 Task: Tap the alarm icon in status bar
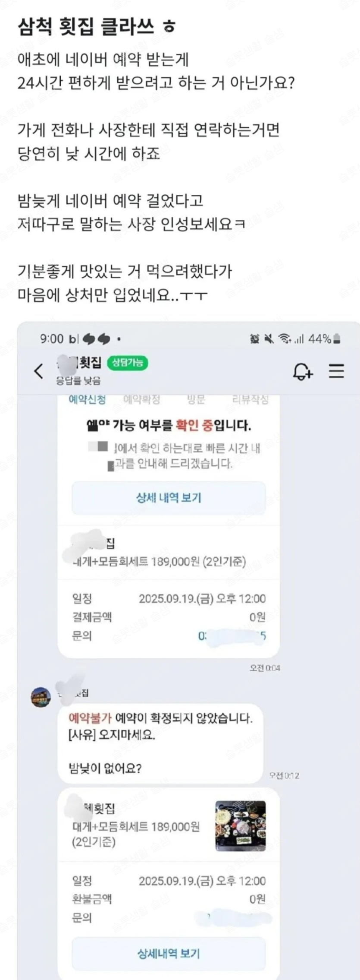(255, 339)
